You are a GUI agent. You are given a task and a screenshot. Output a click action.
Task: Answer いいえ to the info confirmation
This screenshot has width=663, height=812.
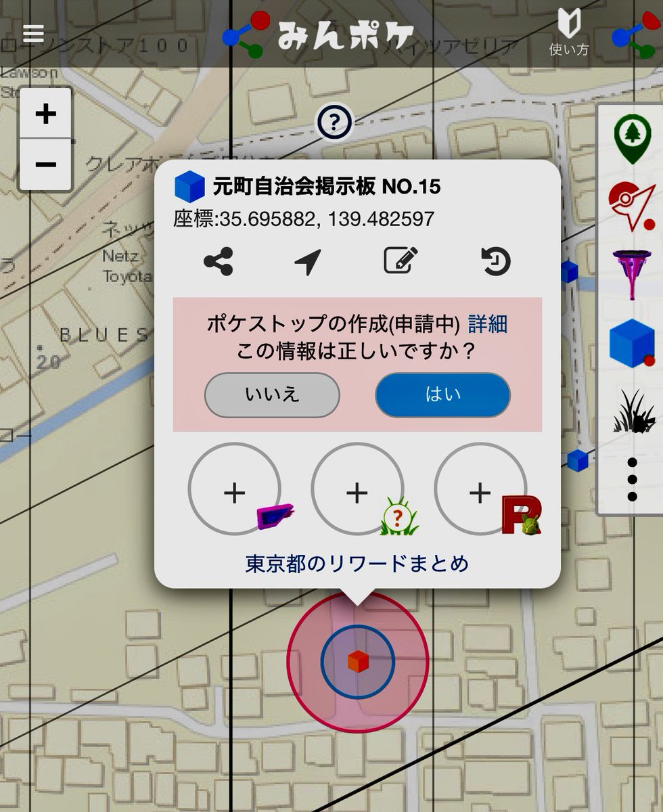[272, 394]
